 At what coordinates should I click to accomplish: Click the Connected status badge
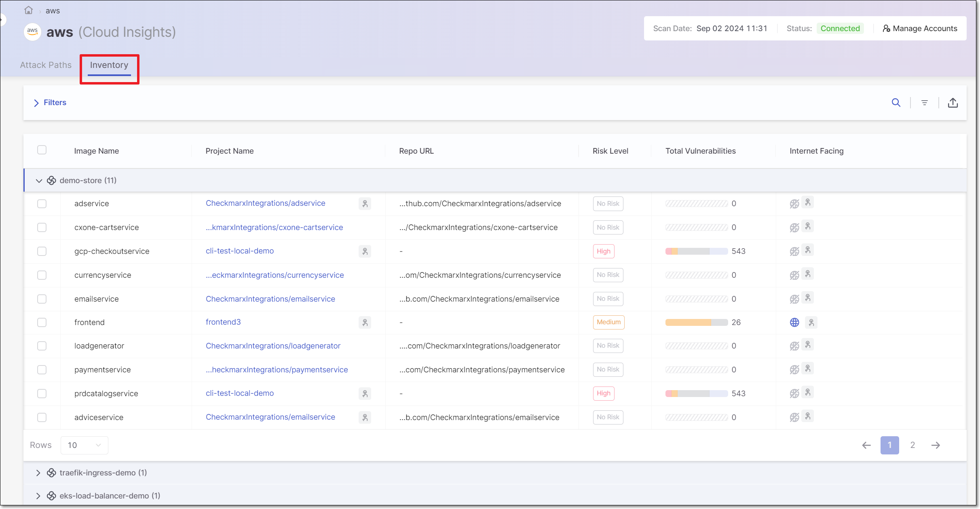840,28
